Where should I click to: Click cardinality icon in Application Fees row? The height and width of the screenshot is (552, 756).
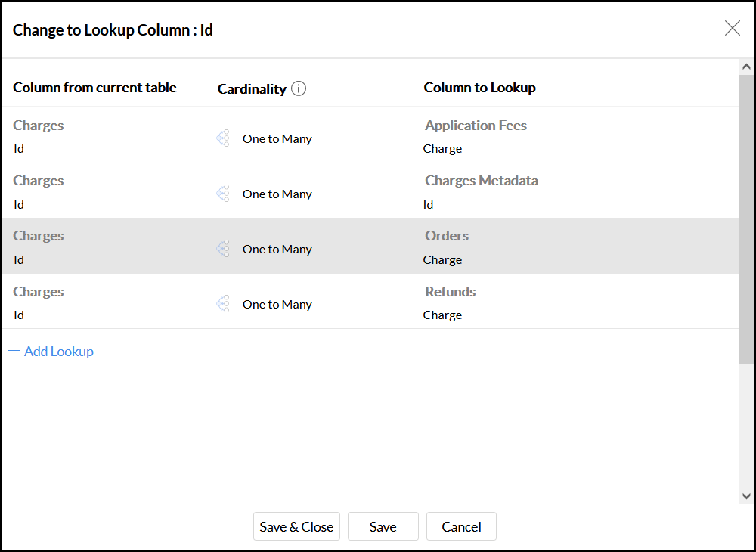pyautogui.click(x=223, y=138)
